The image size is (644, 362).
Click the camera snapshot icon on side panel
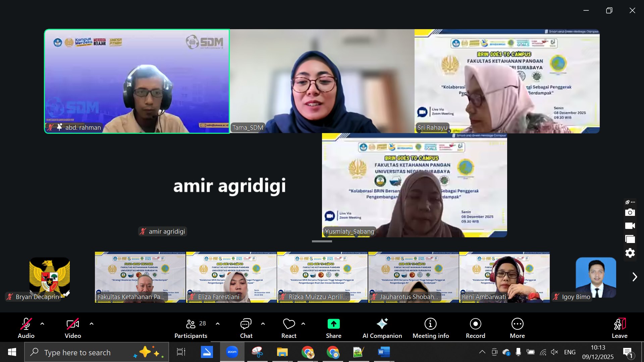[x=630, y=213]
